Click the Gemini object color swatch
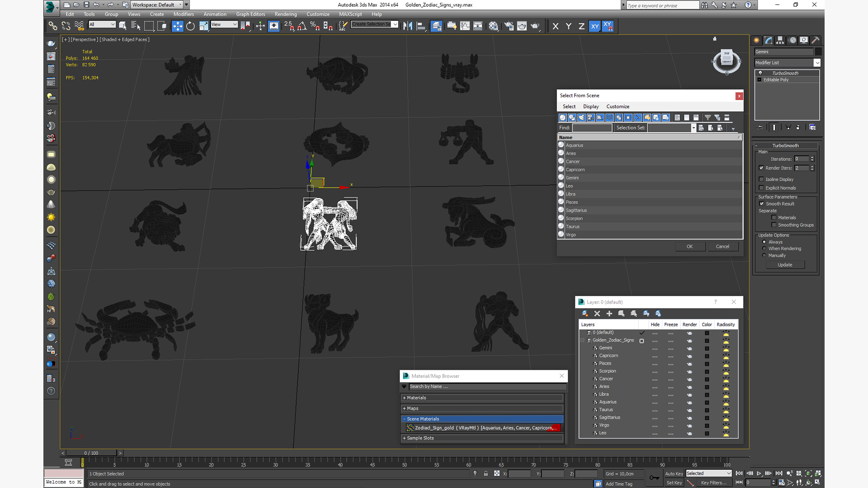 (x=818, y=52)
